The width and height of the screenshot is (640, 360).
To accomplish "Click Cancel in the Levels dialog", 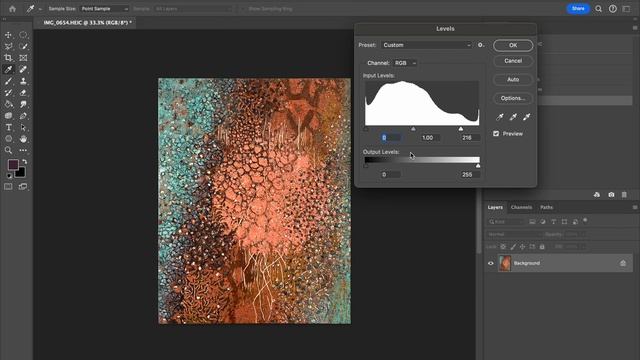I will 513,61.
